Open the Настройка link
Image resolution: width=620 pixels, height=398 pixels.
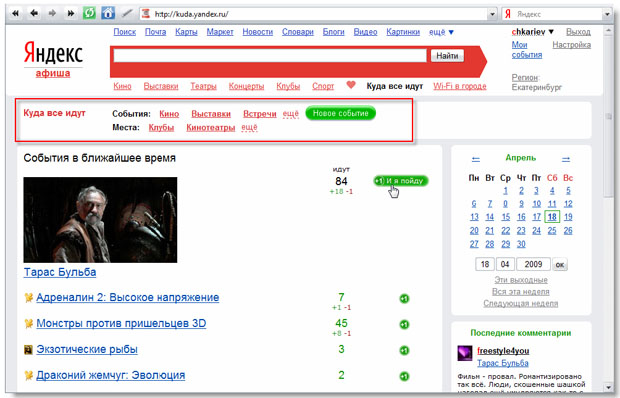tap(571, 45)
